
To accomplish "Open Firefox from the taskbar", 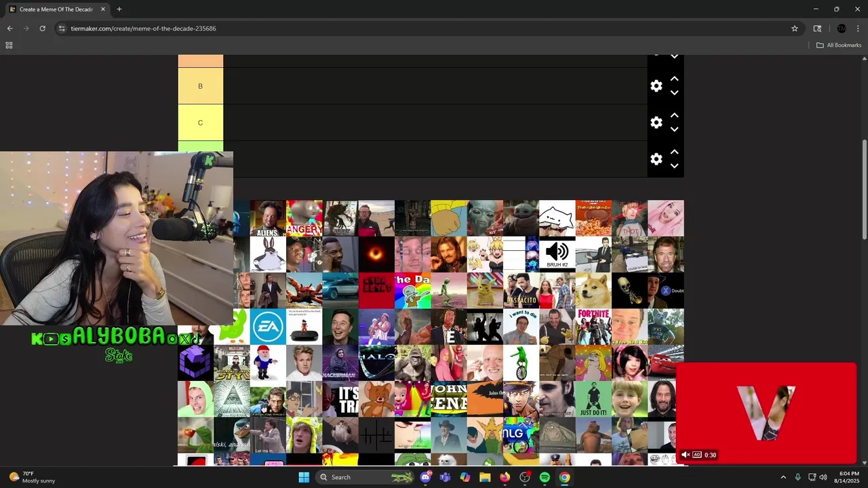I will (505, 477).
